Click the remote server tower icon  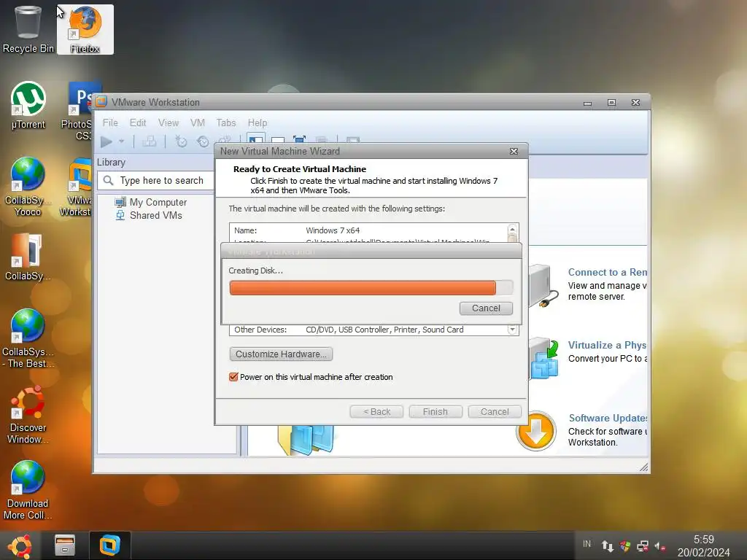click(543, 286)
